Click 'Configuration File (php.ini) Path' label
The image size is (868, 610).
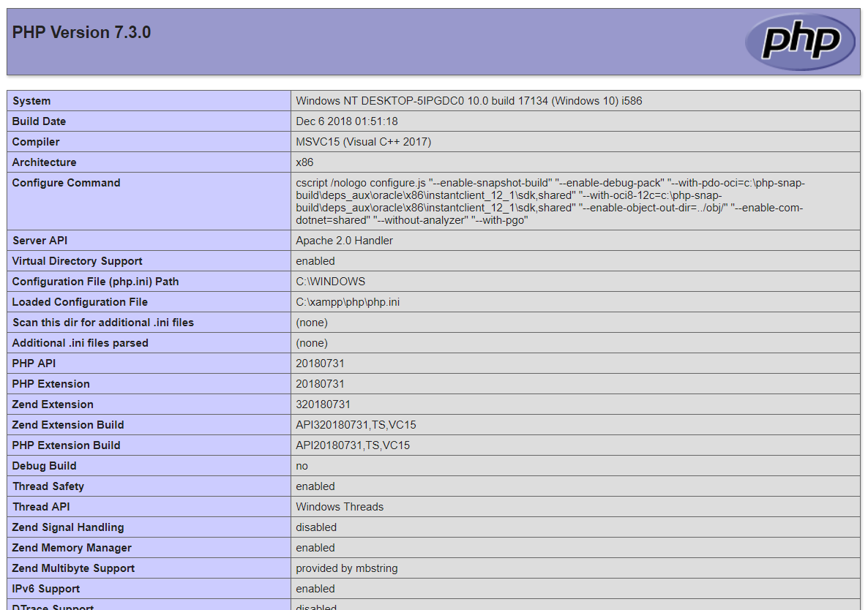pos(95,282)
